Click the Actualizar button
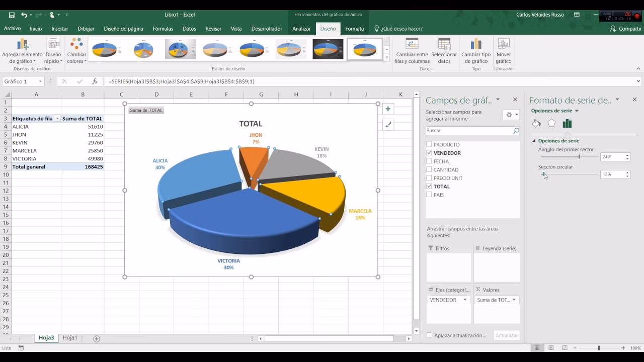This screenshot has width=644, height=362. point(506,335)
